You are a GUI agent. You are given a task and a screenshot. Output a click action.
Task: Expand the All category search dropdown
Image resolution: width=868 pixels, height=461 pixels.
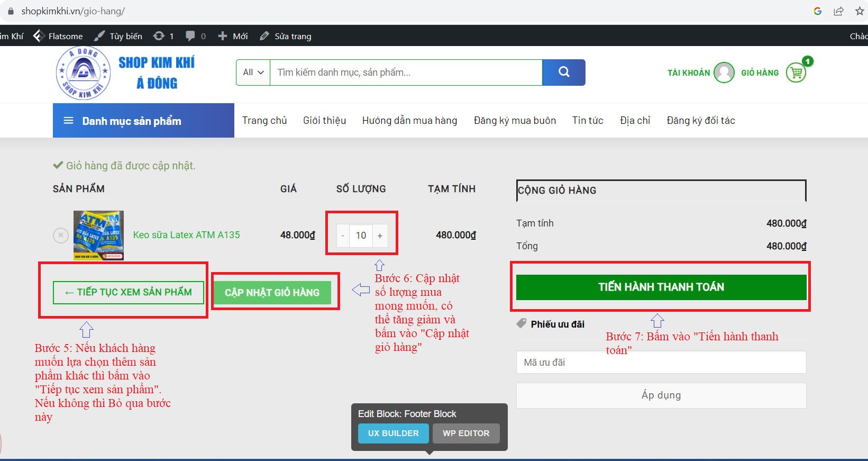(253, 73)
